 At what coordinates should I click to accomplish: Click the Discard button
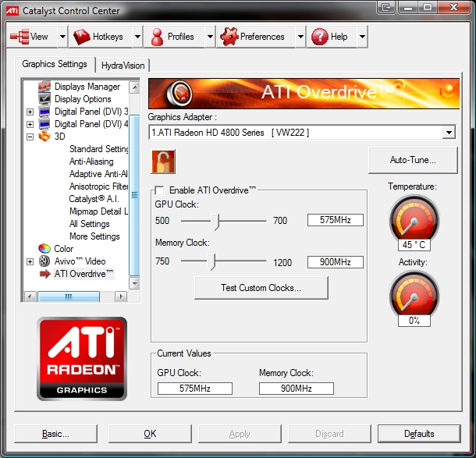click(x=329, y=434)
